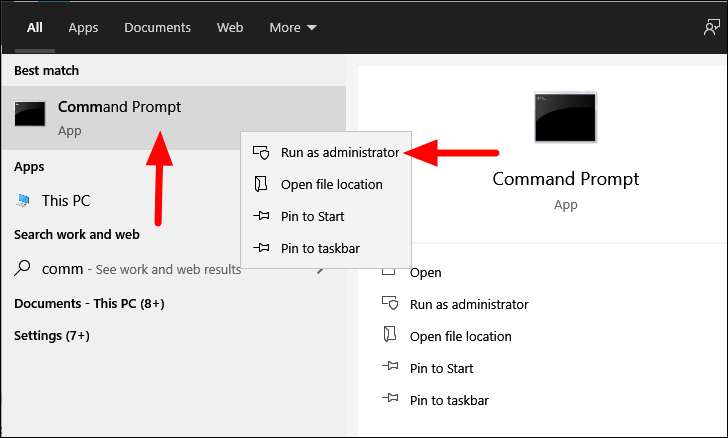The image size is (728, 438).
Task: Choose Pin to Start in context menu
Action: point(326,216)
